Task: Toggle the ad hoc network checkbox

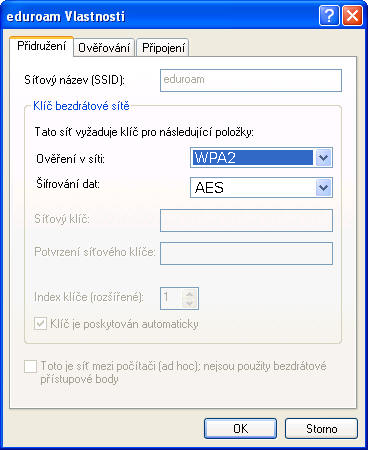Action: click(30, 366)
